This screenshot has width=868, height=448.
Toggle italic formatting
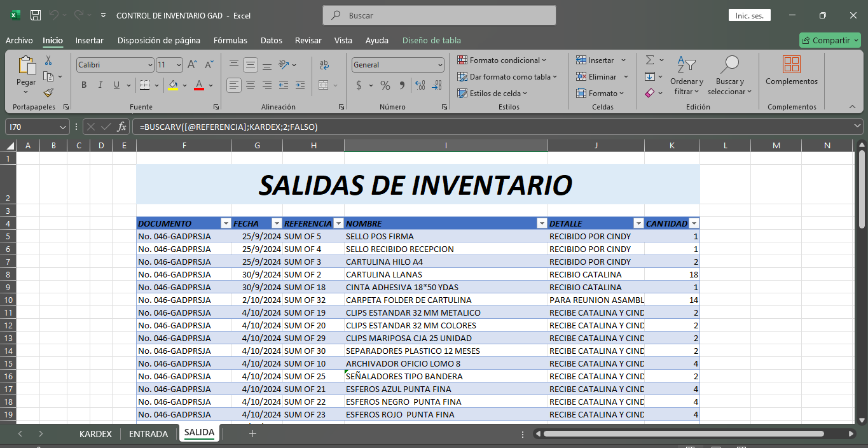point(100,85)
